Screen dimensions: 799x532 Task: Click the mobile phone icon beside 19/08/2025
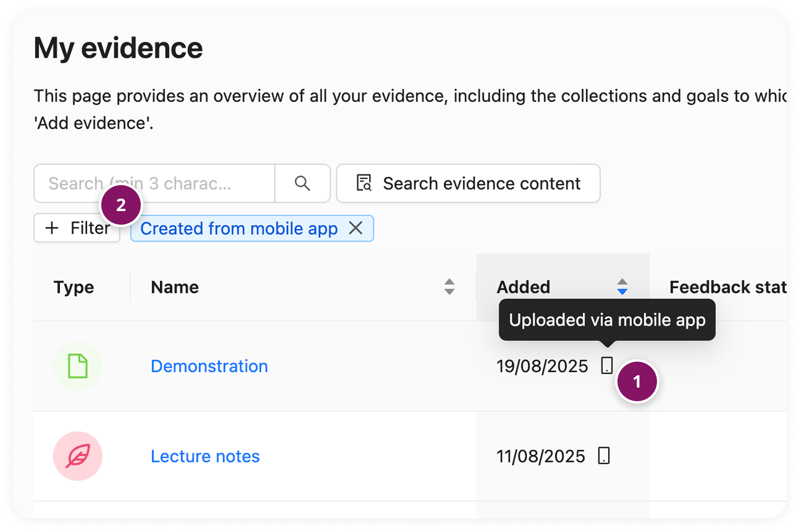[x=607, y=365]
